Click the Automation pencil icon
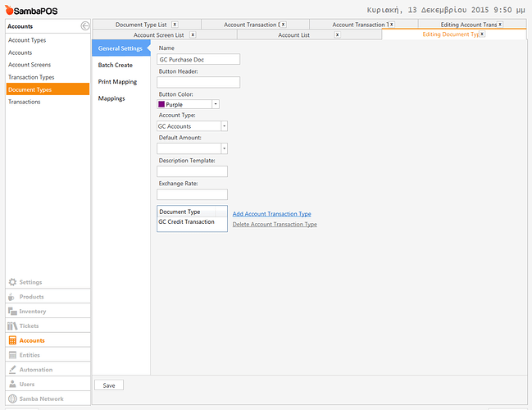The image size is (532, 410). [x=12, y=369]
